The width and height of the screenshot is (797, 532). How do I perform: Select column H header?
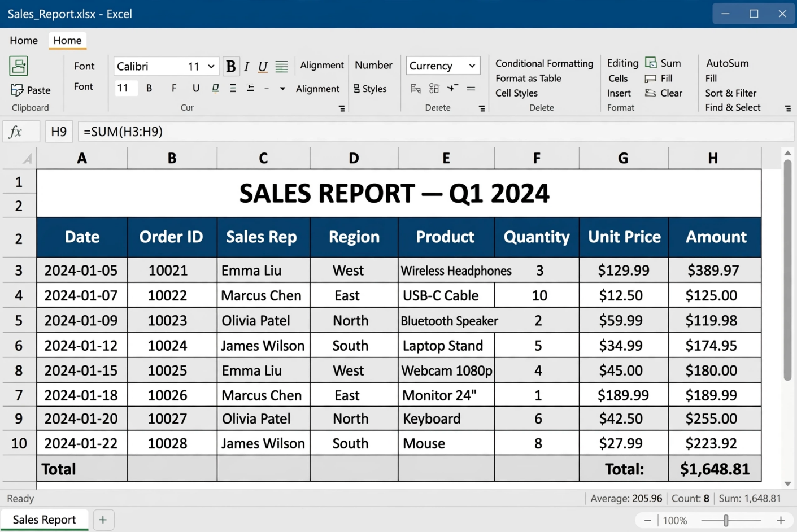714,158
